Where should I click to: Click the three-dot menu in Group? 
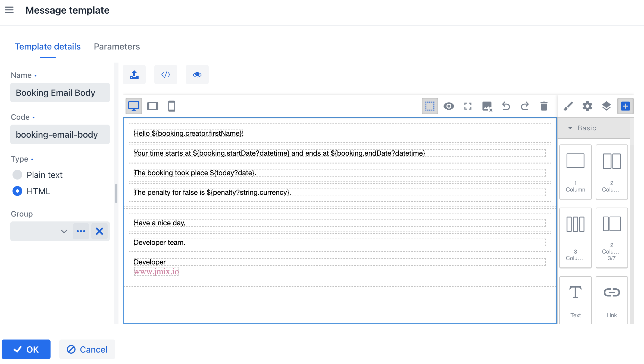click(81, 231)
